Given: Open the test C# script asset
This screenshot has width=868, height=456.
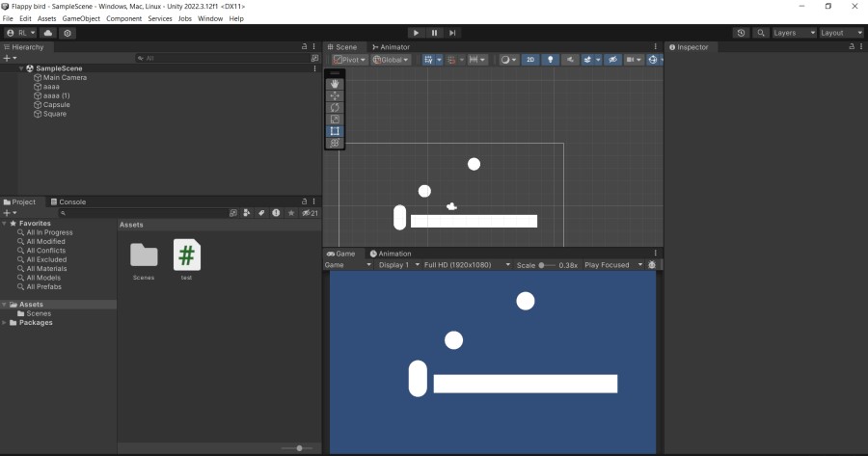Looking at the screenshot, I should 186,255.
